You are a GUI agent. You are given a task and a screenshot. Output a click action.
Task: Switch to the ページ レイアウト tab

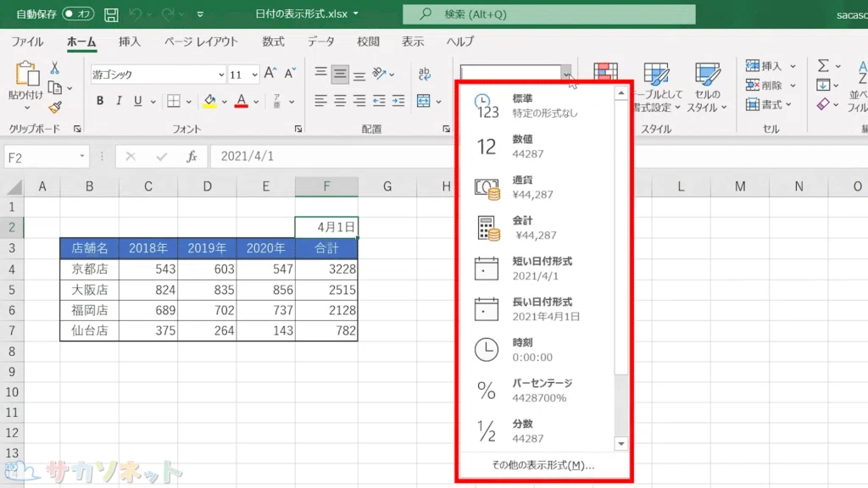pyautogui.click(x=202, y=42)
